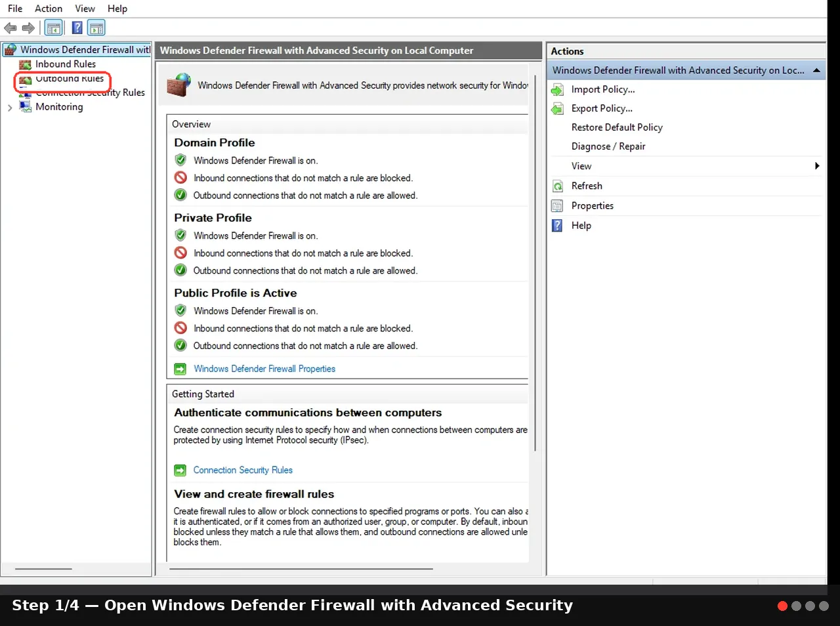The height and width of the screenshot is (626, 840).
Task: Click the Inbound Rules tree icon
Action: 26,64
